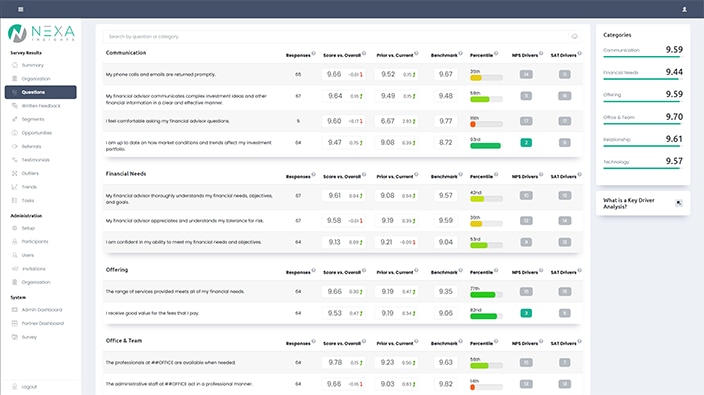Click the Communication category score in Categories panel

pos(674,49)
